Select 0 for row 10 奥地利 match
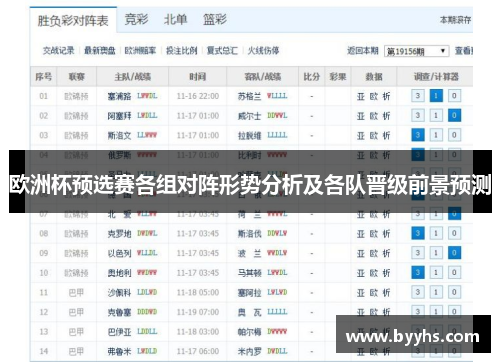The image size is (500, 362). click(x=454, y=273)
